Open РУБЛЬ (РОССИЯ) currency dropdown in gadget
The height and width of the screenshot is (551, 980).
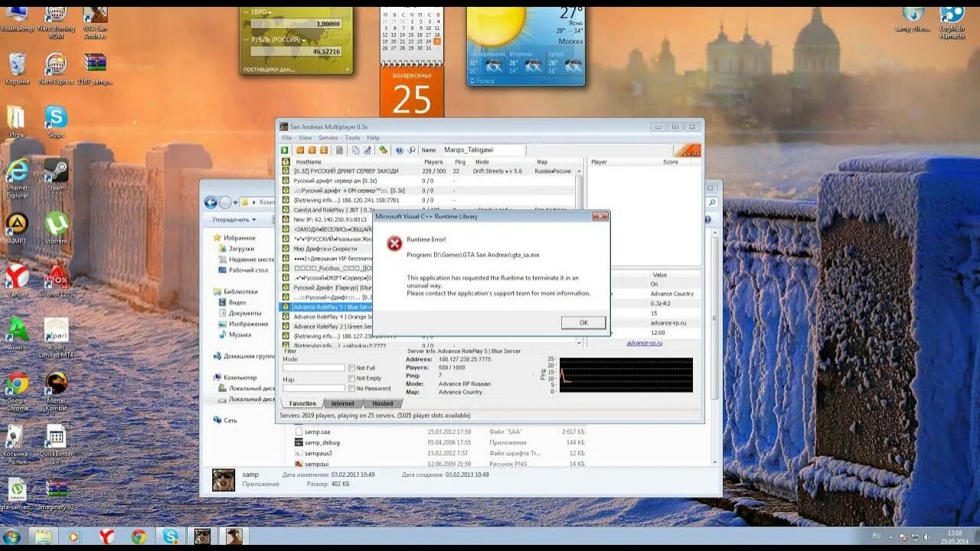tap(278, 40)
